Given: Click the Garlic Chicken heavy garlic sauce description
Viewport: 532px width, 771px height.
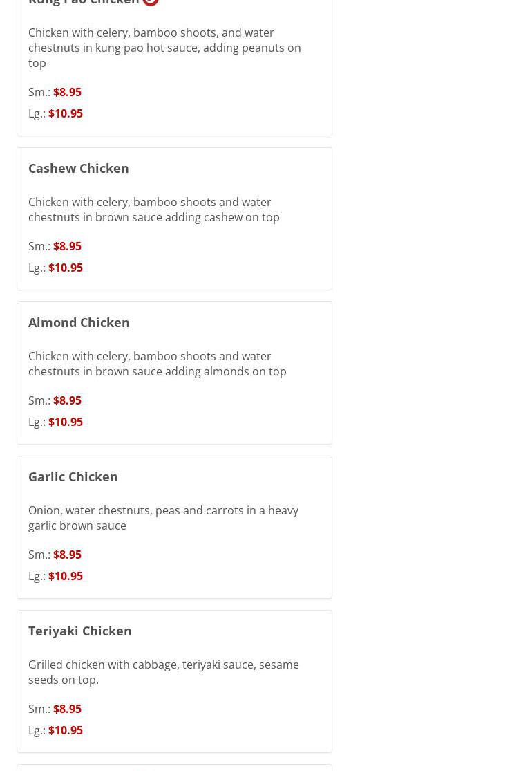Looking at the screenshot, I should click(163, 518).
